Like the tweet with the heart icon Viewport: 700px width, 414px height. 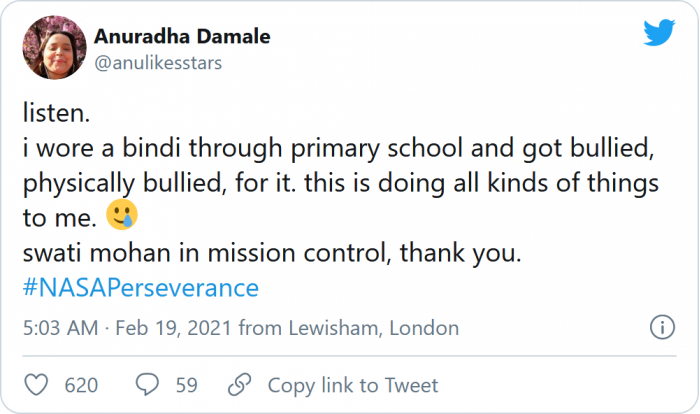36,384
